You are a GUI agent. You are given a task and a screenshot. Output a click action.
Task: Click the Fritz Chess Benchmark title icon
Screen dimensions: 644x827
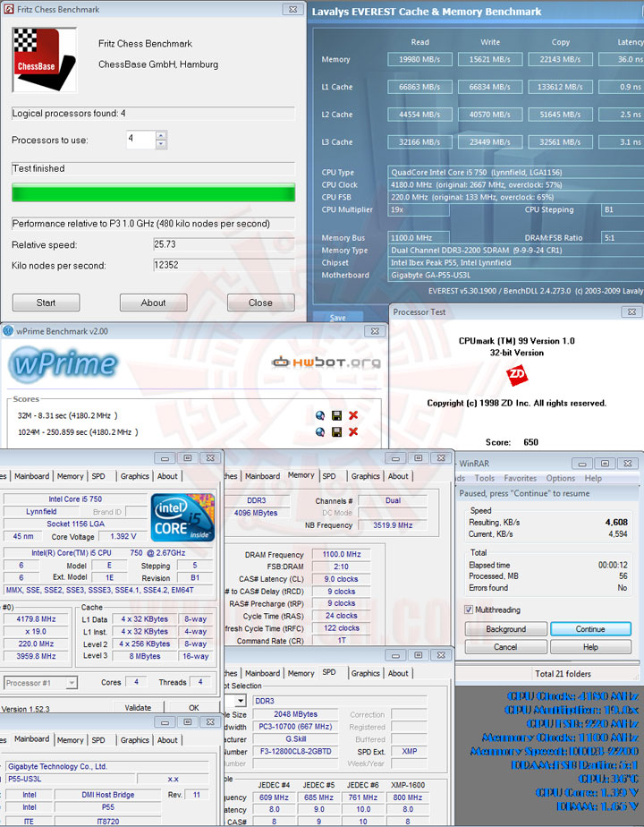8,9
